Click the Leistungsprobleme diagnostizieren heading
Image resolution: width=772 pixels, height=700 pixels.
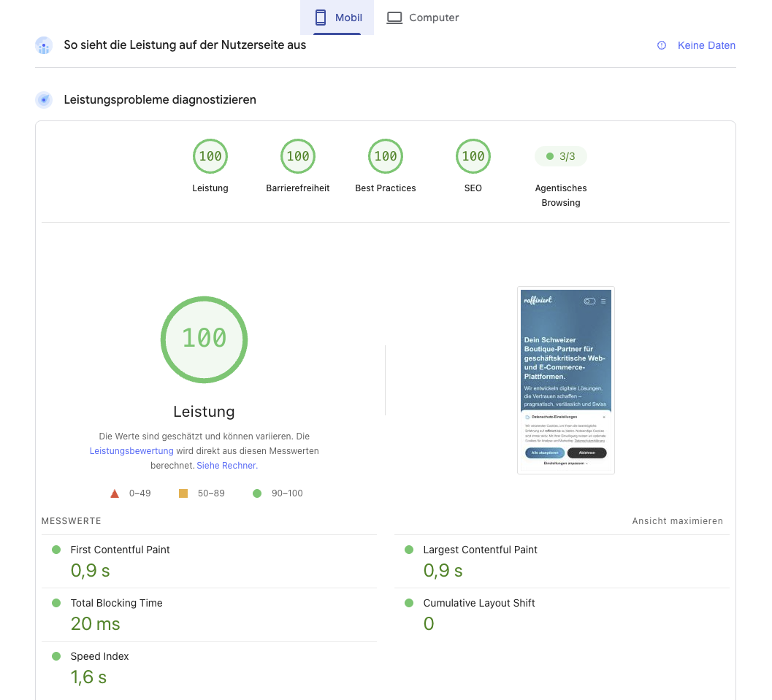pyautogui.click(x=160, y=100)
